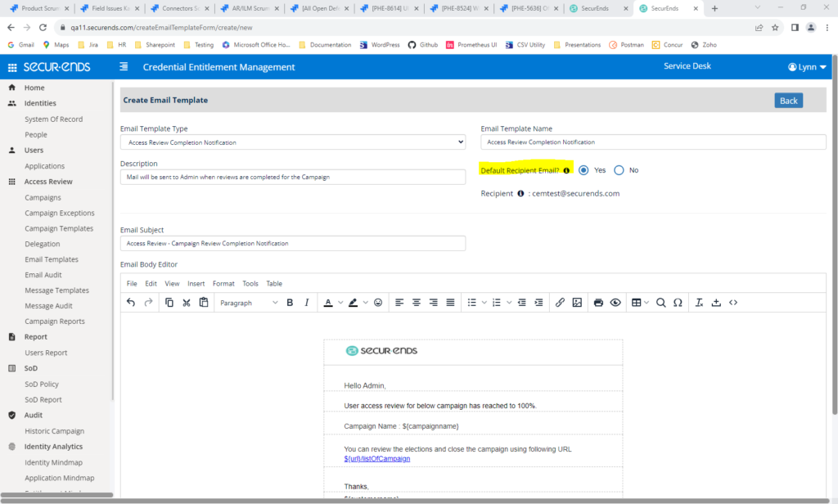Collapse sidebar using hamburger menu icon
Image resolution: width=838 pixels, height=504 pixels.
point(124,67)
